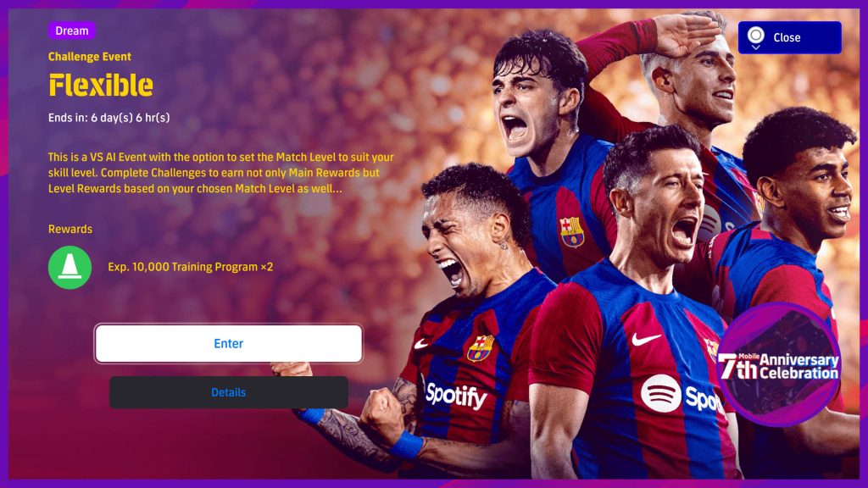Click the Enter button
The image size is (868, 488).
pyautogui.click(x=228, y=344)
